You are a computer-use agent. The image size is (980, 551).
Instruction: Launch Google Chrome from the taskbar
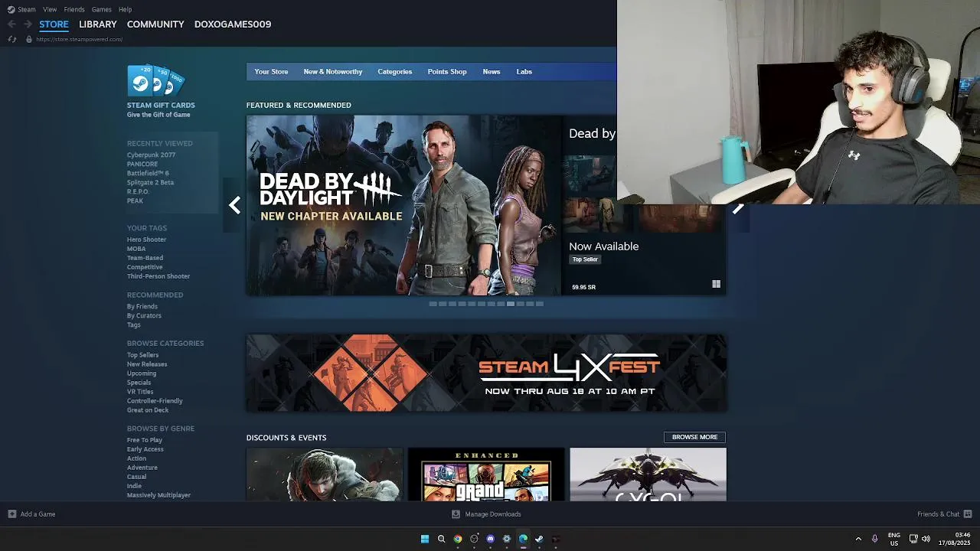click(458, 539)
